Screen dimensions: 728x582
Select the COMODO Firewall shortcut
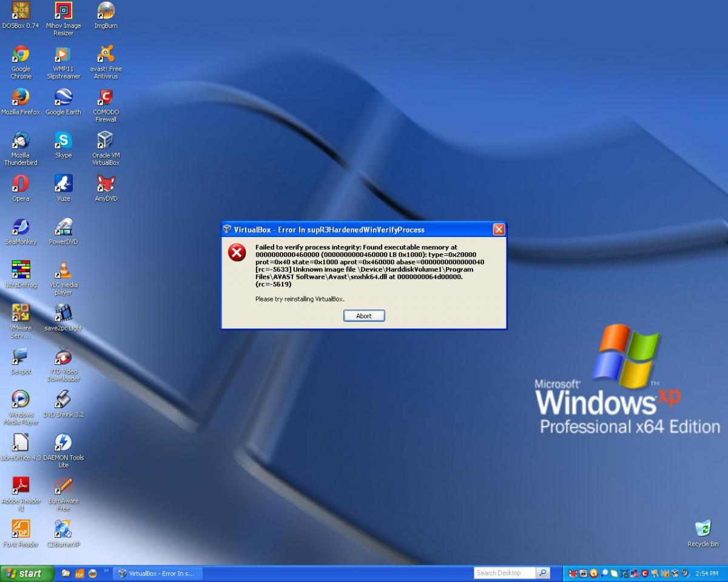[106, 105]
